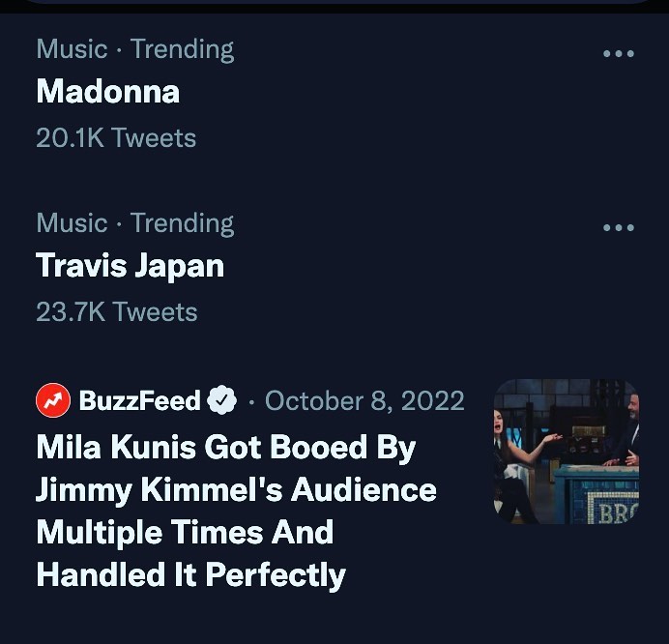Select the Music label above Madonna
669x644 pixels.
(72, 49)
